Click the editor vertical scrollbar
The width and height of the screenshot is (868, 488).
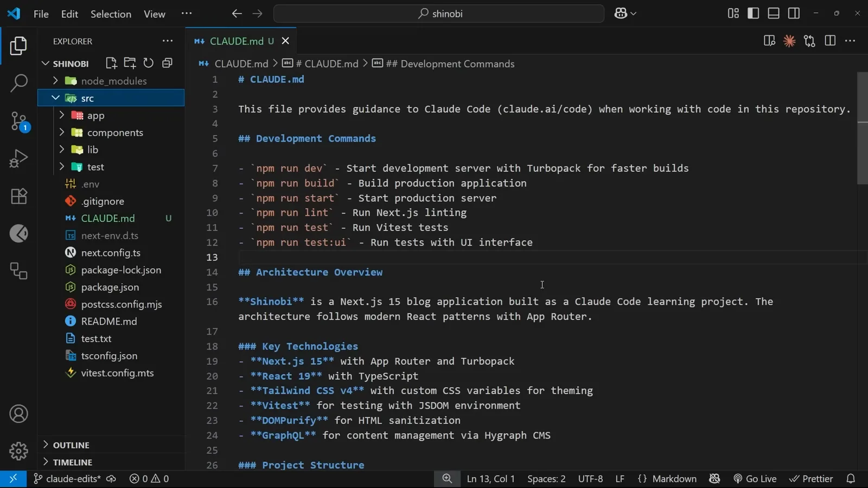(x=862, y=129)
